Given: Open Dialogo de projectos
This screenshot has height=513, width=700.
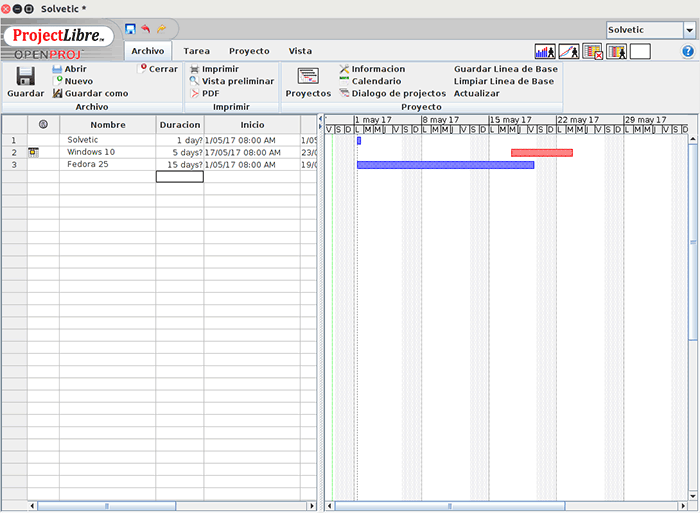Looking at the screenshot, I should (x=393, y=93).
